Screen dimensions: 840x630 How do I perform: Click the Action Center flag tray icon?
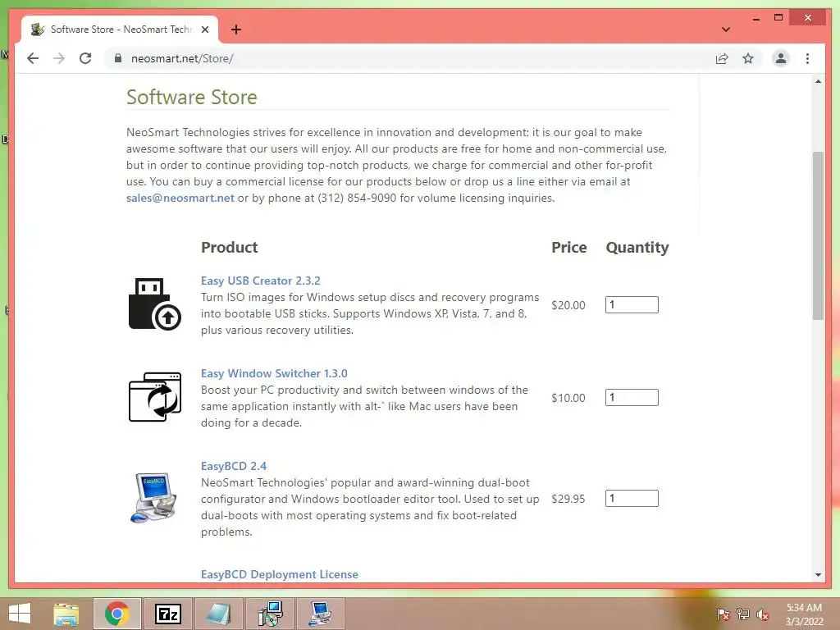click(x=723, y=614)
